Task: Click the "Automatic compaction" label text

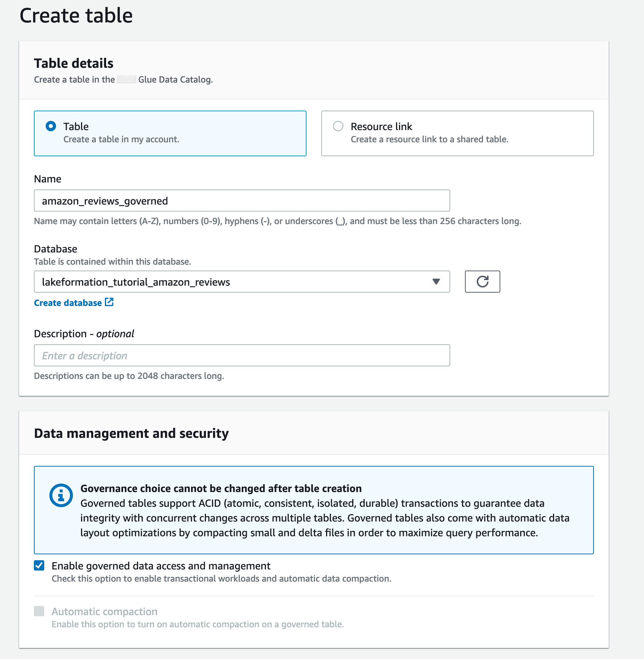Action: (104, 611)
